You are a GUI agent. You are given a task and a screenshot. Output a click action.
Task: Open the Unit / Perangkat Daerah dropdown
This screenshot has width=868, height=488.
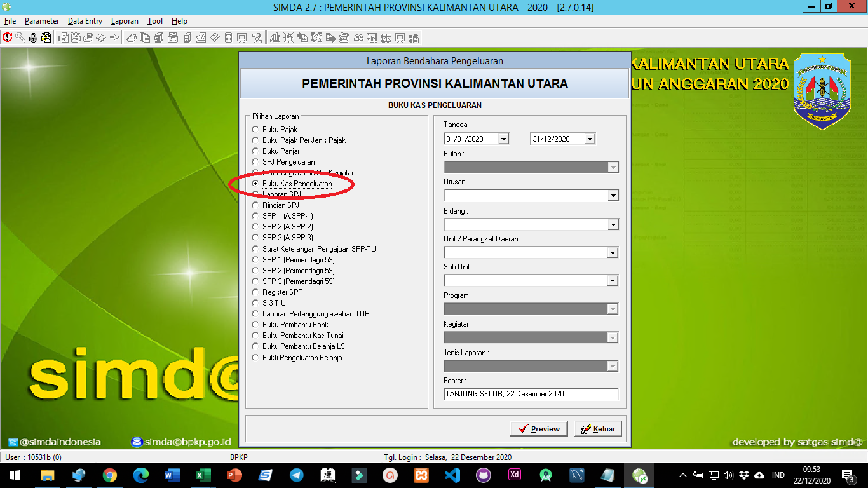(613, 253)
